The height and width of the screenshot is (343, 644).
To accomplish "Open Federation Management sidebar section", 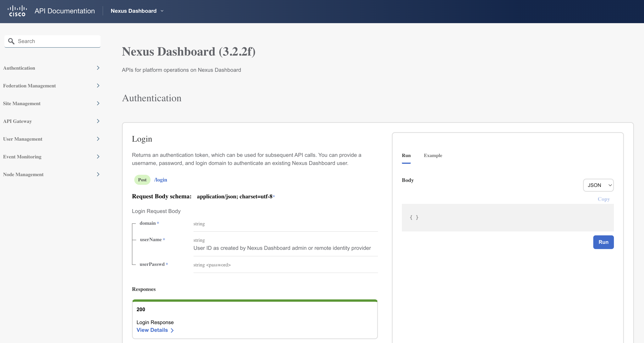I will 30,86.
